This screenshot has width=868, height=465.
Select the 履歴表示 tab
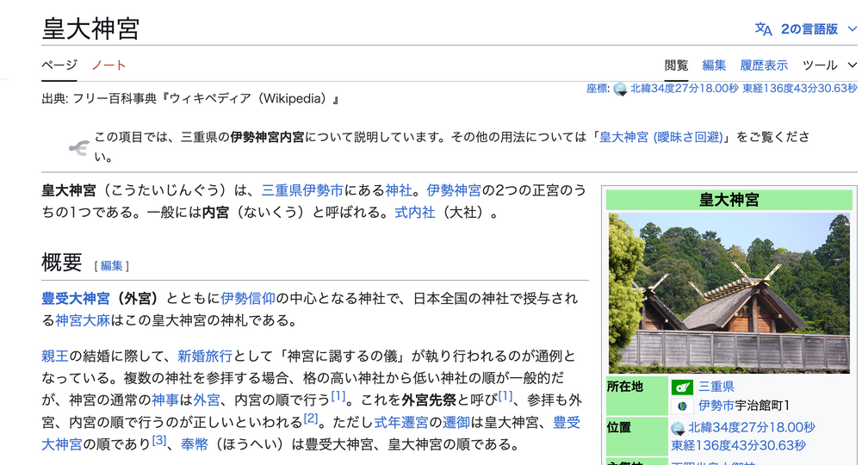(x=764, y=65)
